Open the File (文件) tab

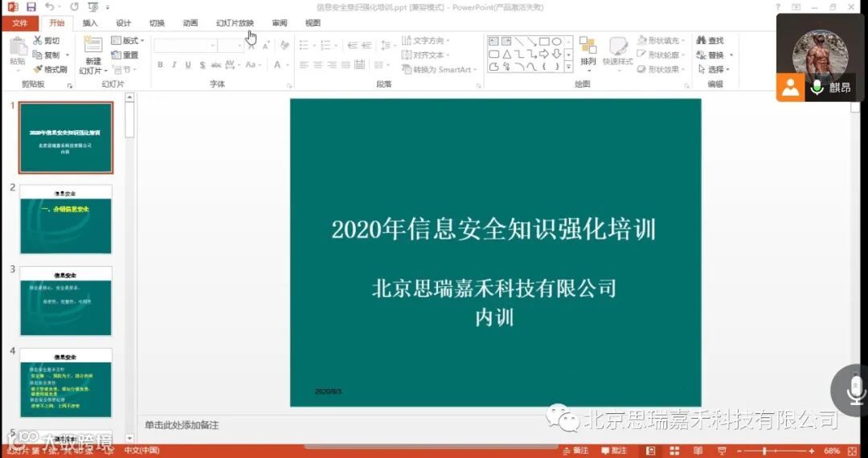pos(20,23)
